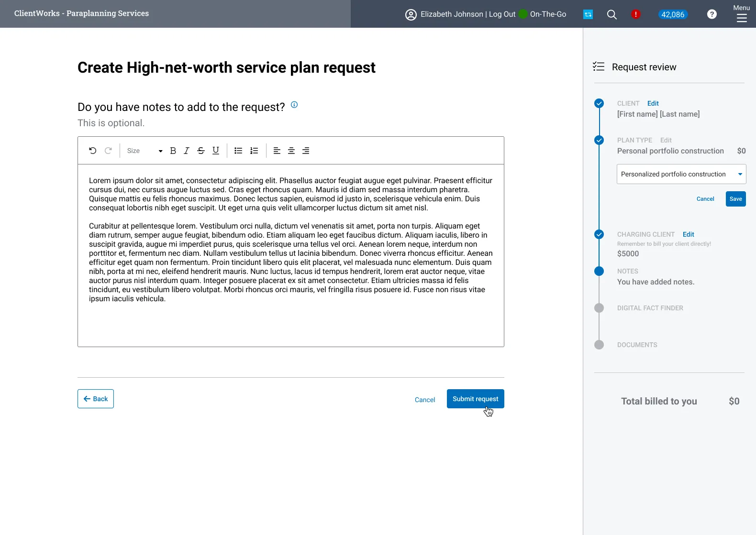This screenshot has width=756, height=535.
Task: Click the CHARGING CLIENT step checkmark
Action: click(599, 234)
